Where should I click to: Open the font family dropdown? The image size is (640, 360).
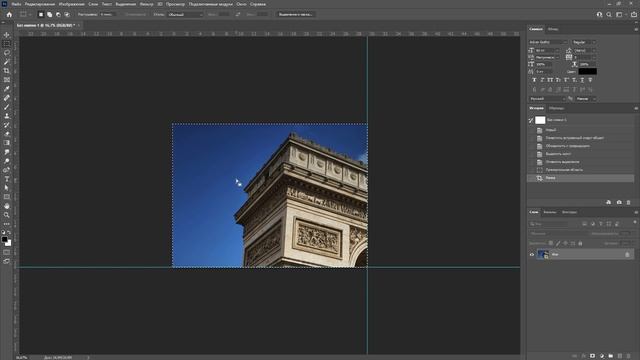pos(548,42)
